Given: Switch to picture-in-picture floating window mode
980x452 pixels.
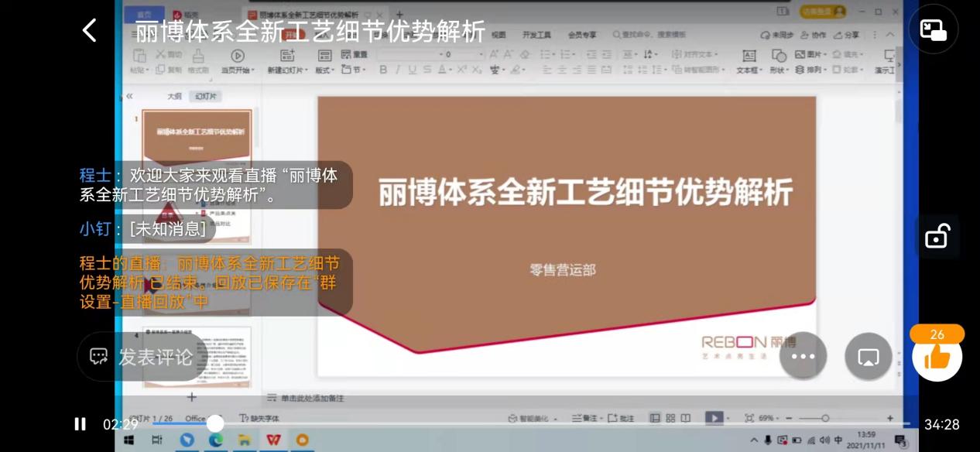Looking at the screenshot, I should pos(934,29).
